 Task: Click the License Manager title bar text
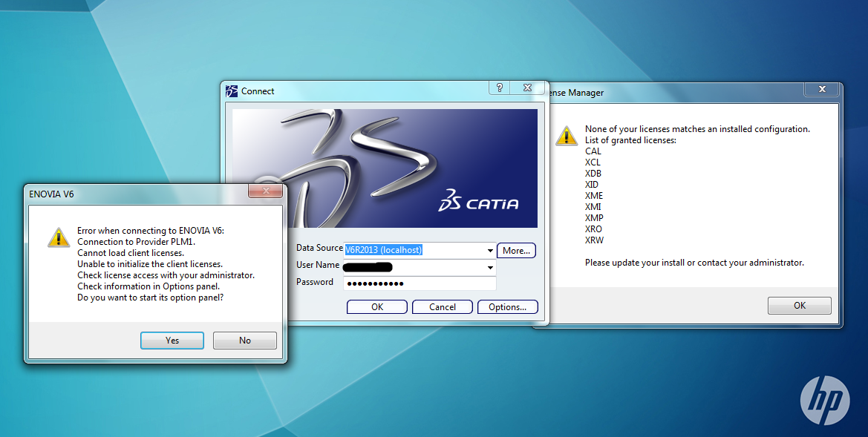coord(575,93)
